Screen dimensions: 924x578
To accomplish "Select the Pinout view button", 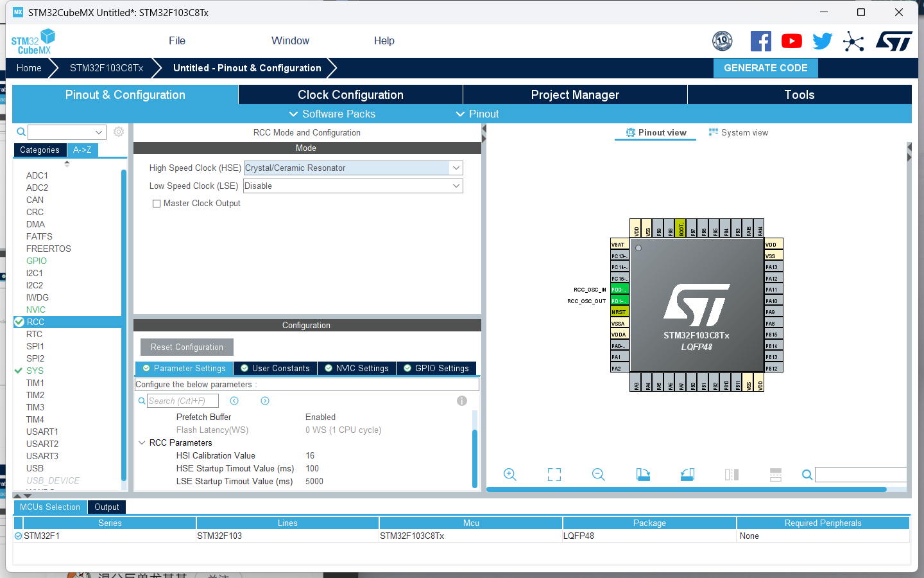I will tap(656, 132).
